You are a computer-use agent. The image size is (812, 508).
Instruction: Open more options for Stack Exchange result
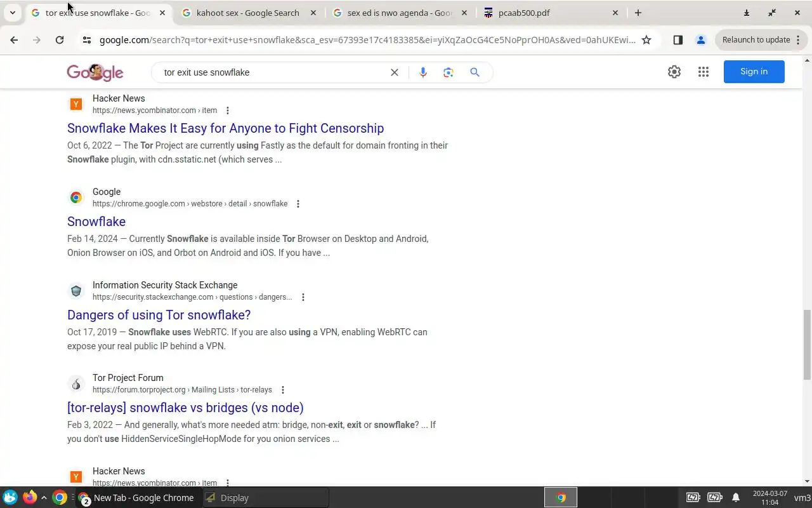[303, 297]
